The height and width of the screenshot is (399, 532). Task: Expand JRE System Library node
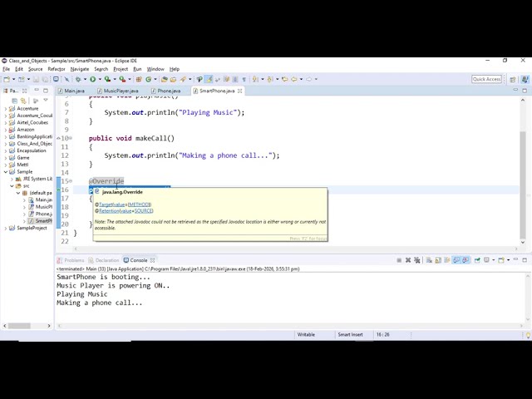pos(12,179)
